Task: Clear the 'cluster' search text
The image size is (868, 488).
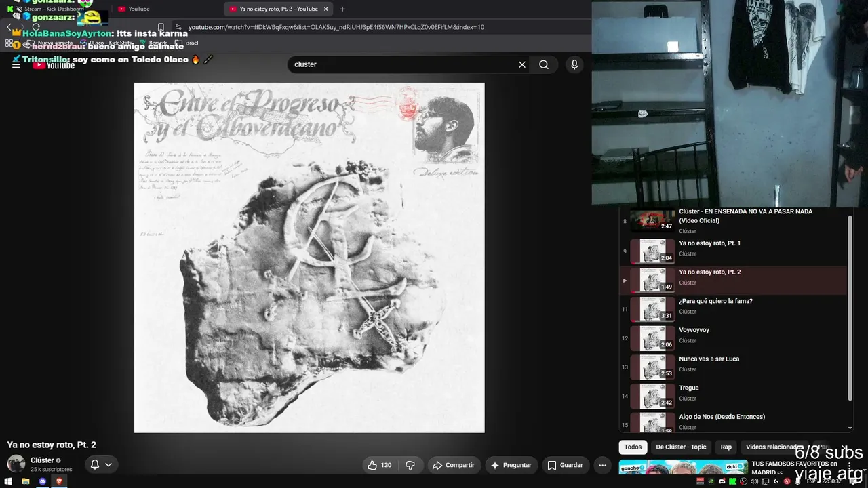Action: 522,64
